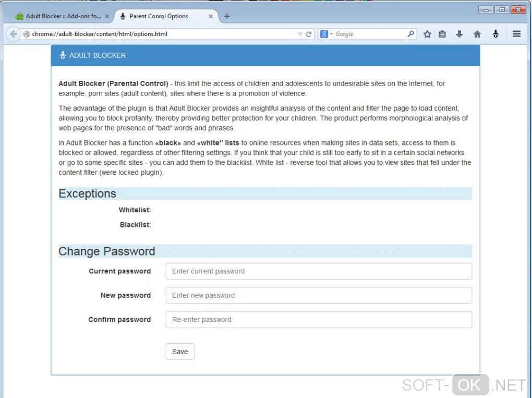Click the Adult Blocker toolbar extension icon
Viewport: 532px width, 398px height.
point(495,34)
